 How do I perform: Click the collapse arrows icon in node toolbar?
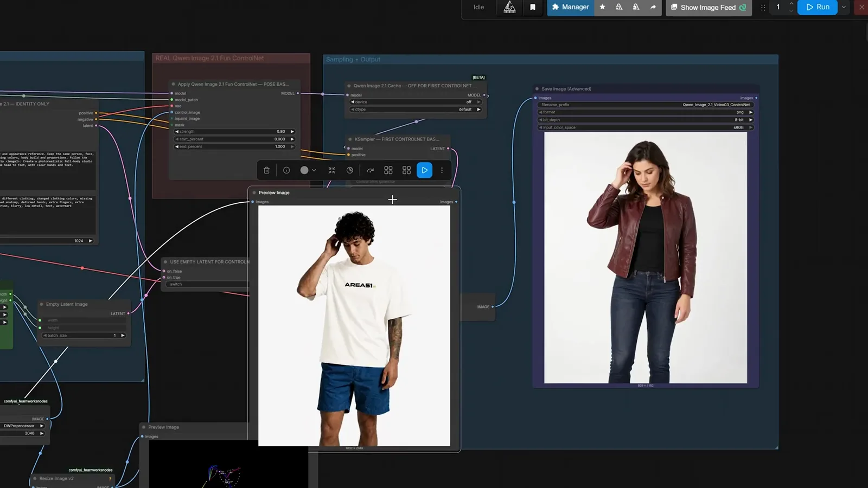click(x=331, y=170)
